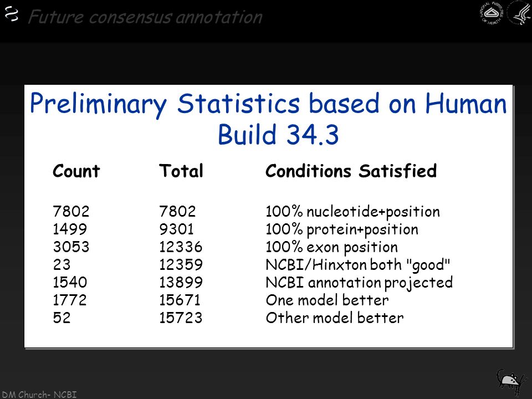532x399 pixels.
Task: Select total value 15671
Action: [x=180, y=300]
